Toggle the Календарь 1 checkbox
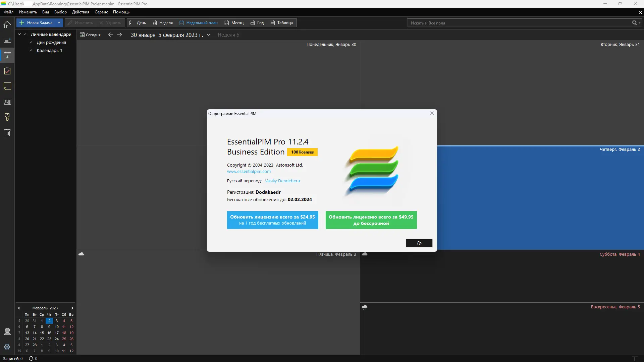Image resolution: width=644 pixels, height=362 pixels. (31, 50)
